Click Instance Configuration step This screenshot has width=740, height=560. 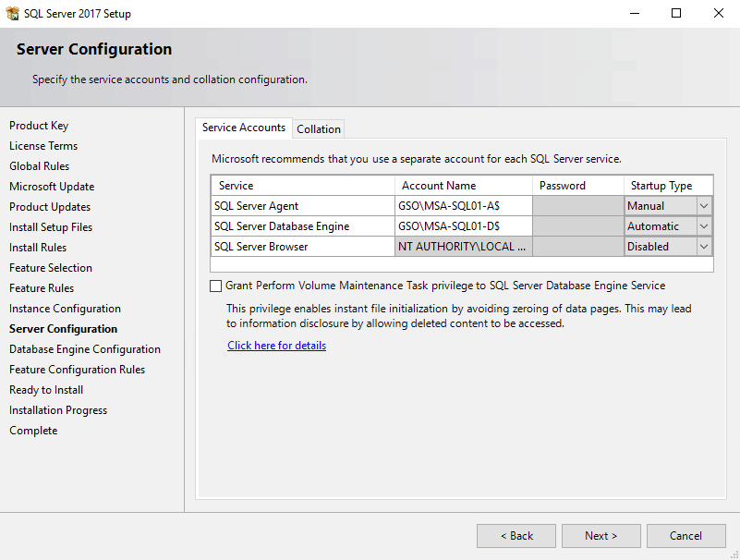pyautogui.click(x=65, y=309)
